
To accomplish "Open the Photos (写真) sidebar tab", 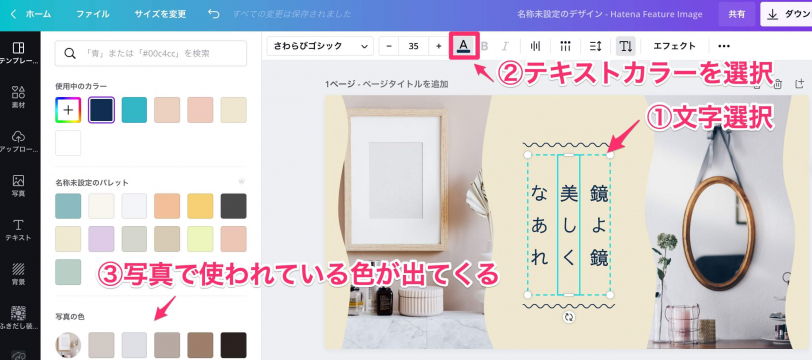I will point(19,186).
